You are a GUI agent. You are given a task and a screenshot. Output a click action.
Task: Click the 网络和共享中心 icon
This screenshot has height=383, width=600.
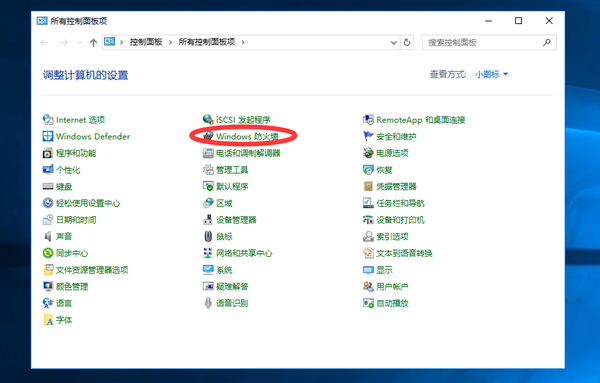click(x=208, y=253)
